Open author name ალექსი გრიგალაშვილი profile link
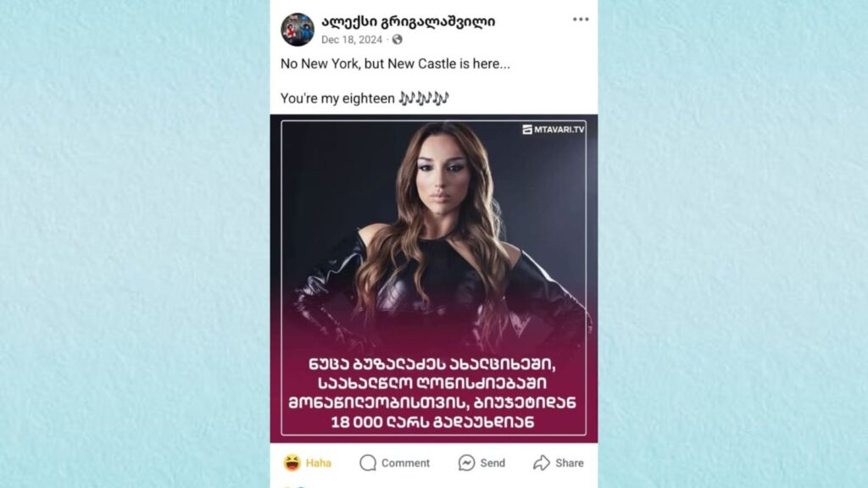The height and width of the screenshot is (488, 868). 408,21
